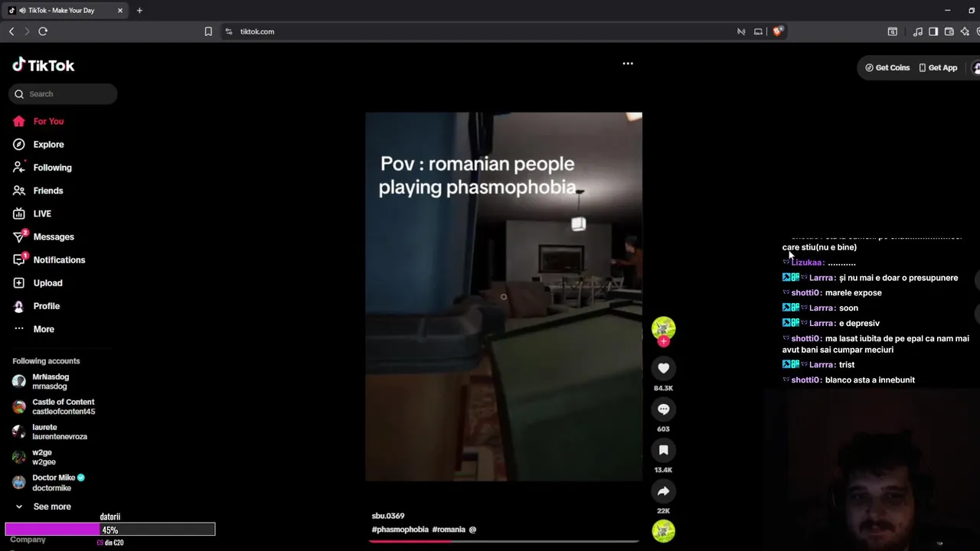Go back with the browser back arrow

pyautogui.click(x=11, y=31)
